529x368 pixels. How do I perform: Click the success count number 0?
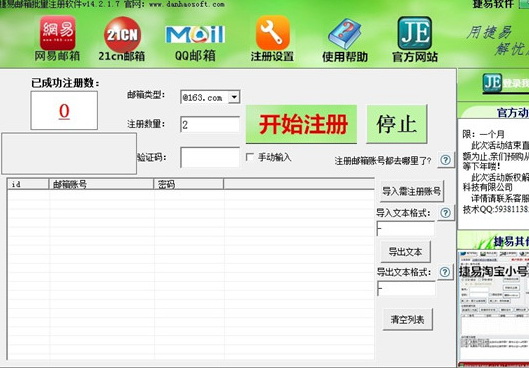[x=64, y=111]
